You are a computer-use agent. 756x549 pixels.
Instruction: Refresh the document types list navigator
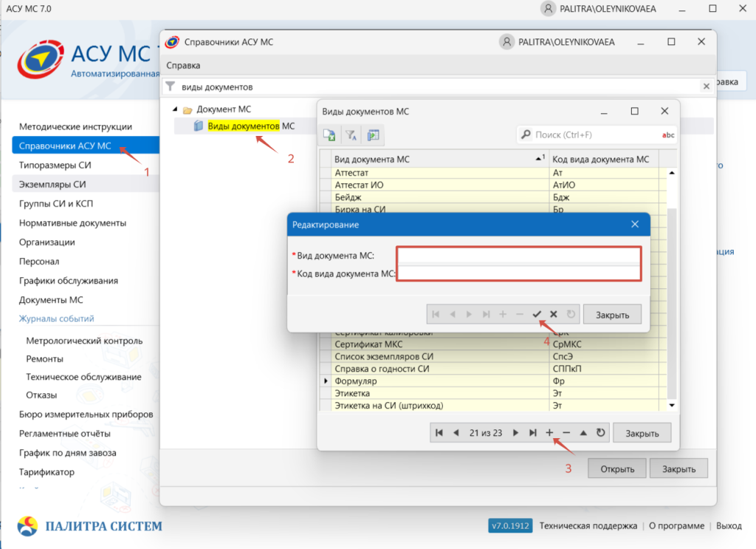tap(600, 433)
